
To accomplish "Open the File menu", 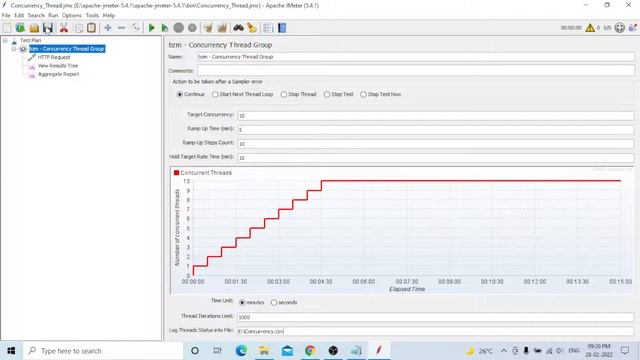I will click(6, 15).
